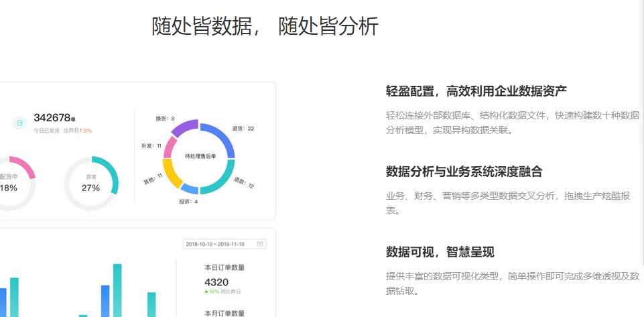Click the red up arrow beside 5%
Viewport: 644px width, 317px height.
(81, 131)
